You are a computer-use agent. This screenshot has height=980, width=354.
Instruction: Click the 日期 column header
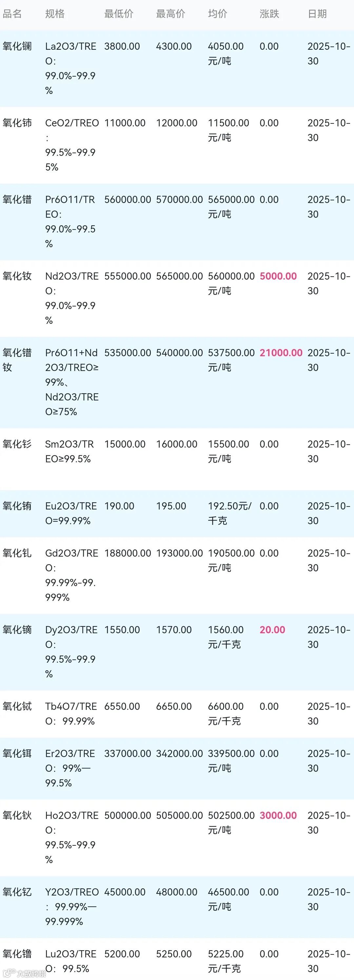(x=317, y=14)
